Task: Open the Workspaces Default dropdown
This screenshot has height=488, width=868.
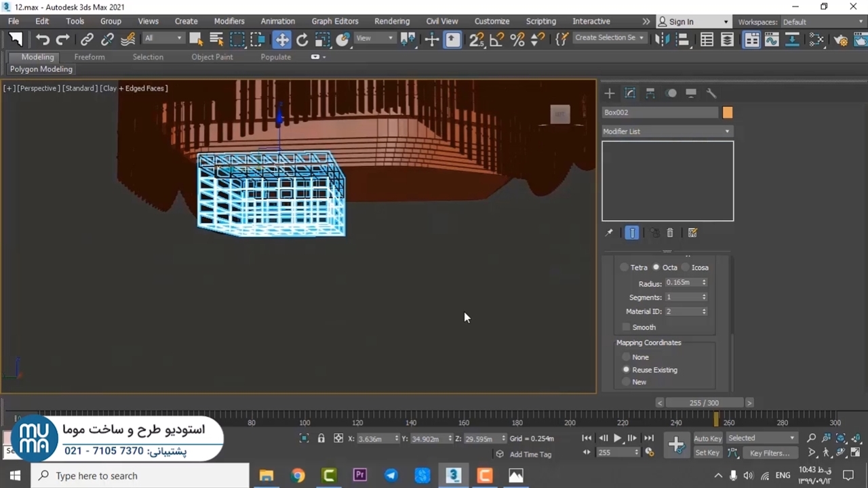Action: point(819,22)
